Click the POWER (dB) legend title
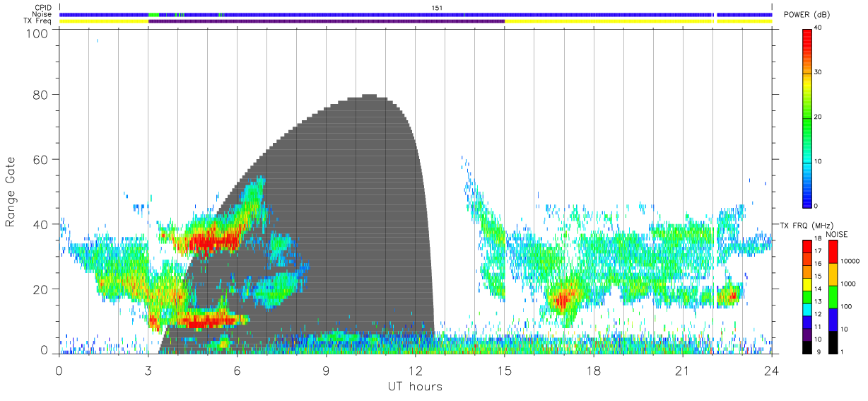The width and height of the screenshot is (868, 401). 807,14
